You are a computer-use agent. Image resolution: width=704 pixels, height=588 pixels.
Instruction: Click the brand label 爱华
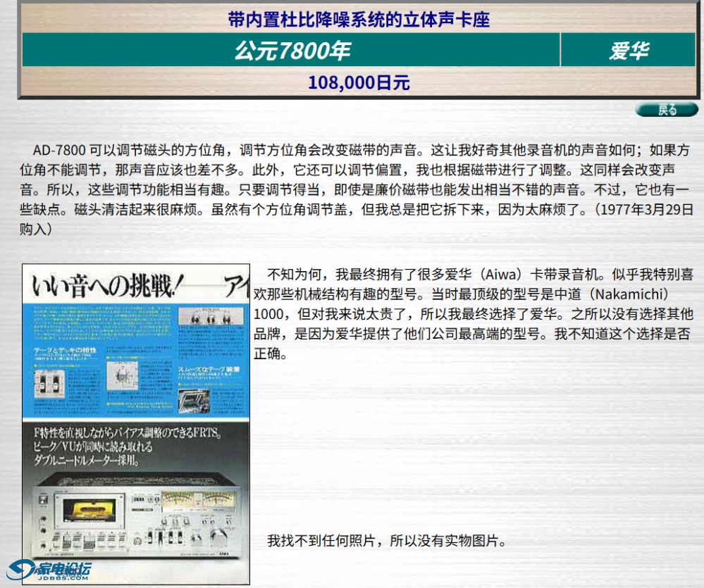coord(629,50)
